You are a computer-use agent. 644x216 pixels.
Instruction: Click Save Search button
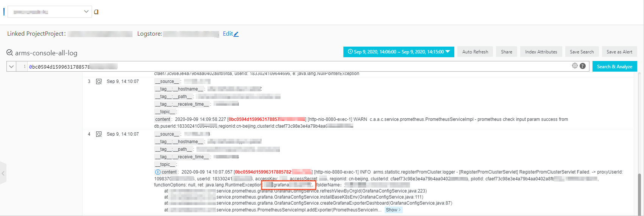click(x=582, y=52)
